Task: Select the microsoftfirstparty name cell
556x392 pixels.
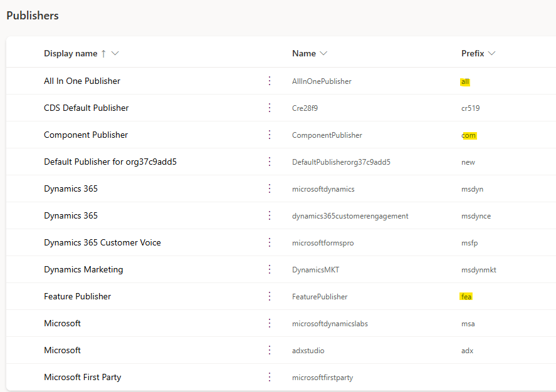Action: coord(322,378)
